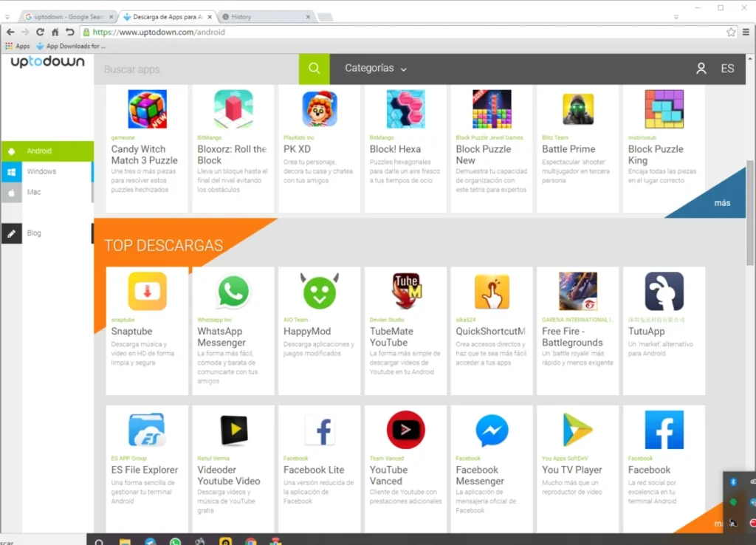Select the Snaptube app icon
This screenshot has height=545, width=756.
[148, 292]
